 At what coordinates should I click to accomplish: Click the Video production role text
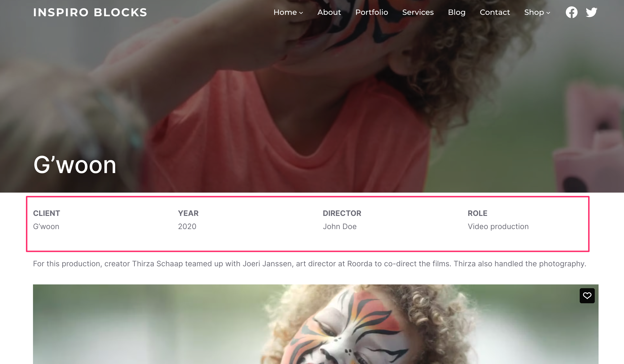(498, 226)
